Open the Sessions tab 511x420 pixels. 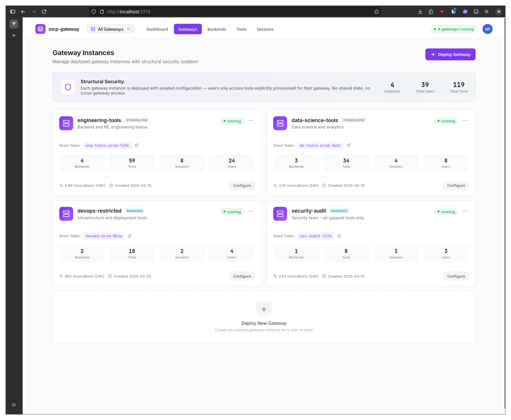coord(265,29)
